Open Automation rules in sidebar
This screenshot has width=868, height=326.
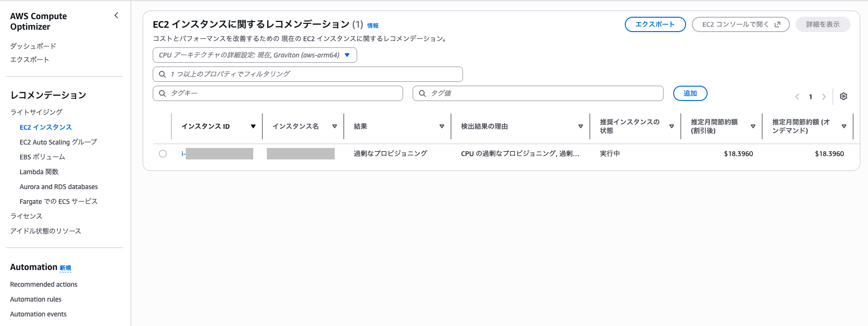(36, 299)
